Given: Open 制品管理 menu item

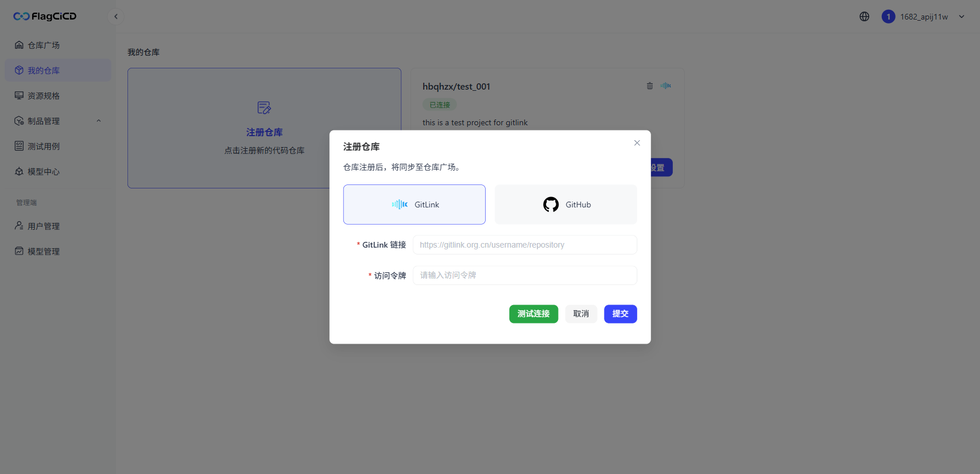Looking at the screenshot, I should 58,121.
